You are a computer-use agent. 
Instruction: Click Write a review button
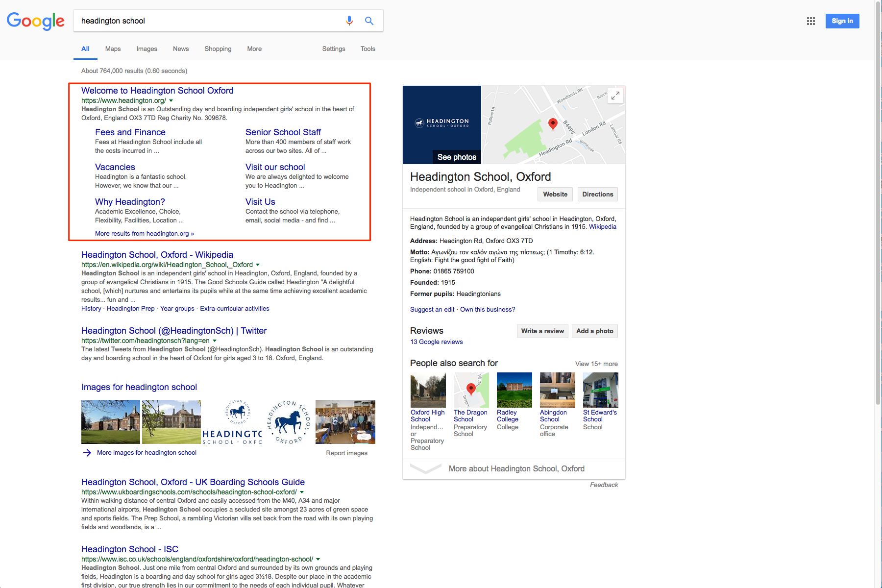pos(542,331)
